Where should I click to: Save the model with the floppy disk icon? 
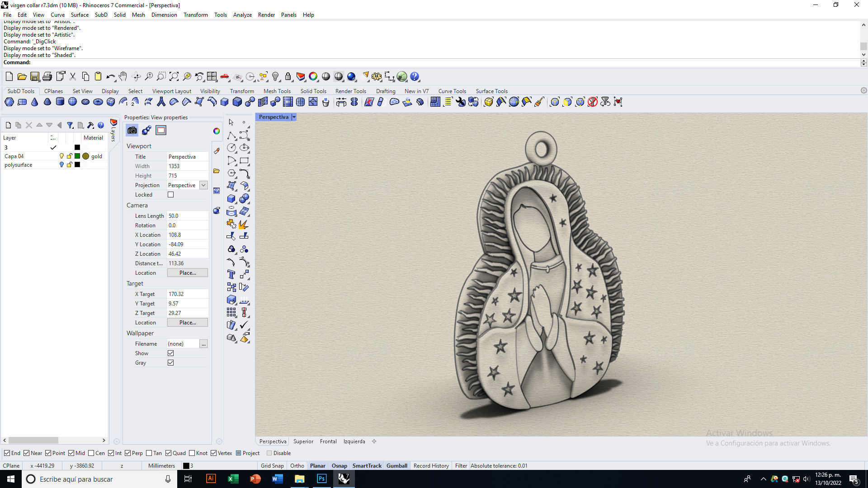click(x=34, y=76)
